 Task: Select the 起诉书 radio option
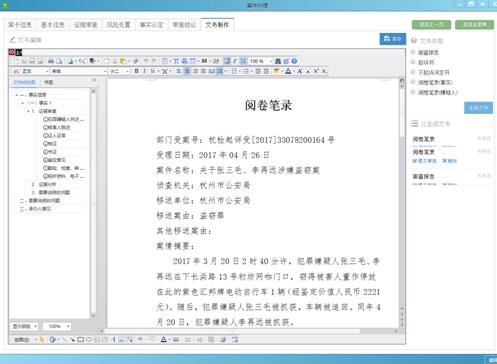coord(413,62)
